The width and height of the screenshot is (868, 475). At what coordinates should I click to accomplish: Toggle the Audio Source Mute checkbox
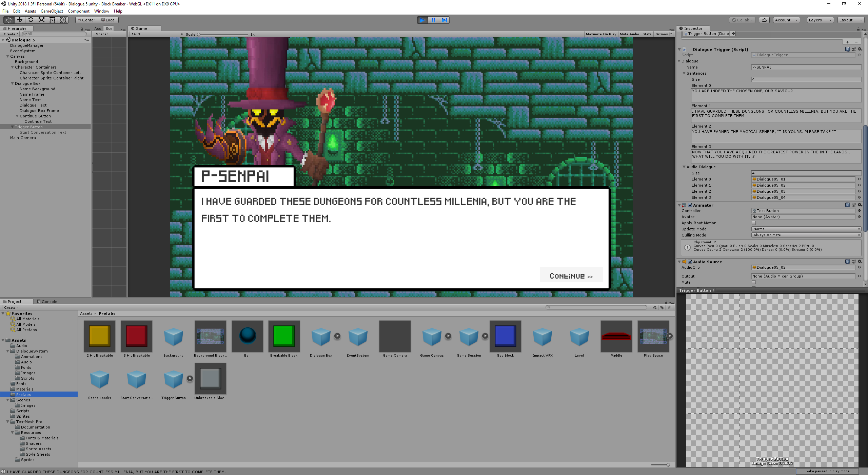pos(753,282)
